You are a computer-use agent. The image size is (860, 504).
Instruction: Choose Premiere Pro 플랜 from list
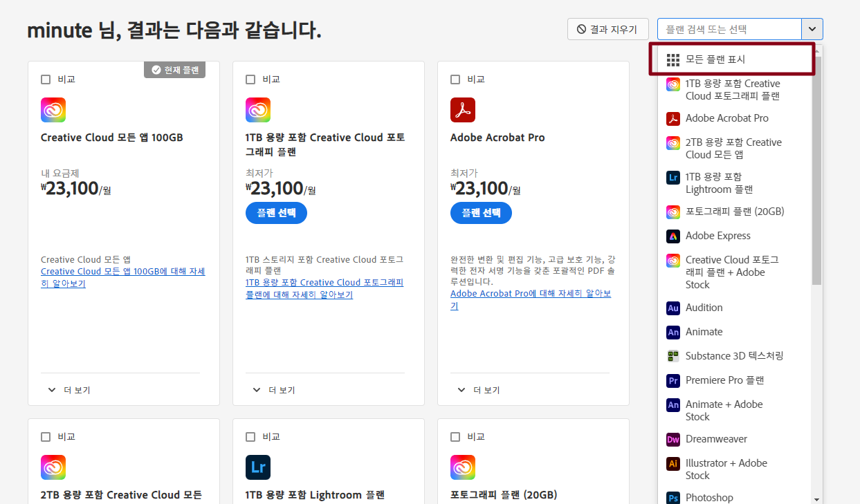pos(735,380)
